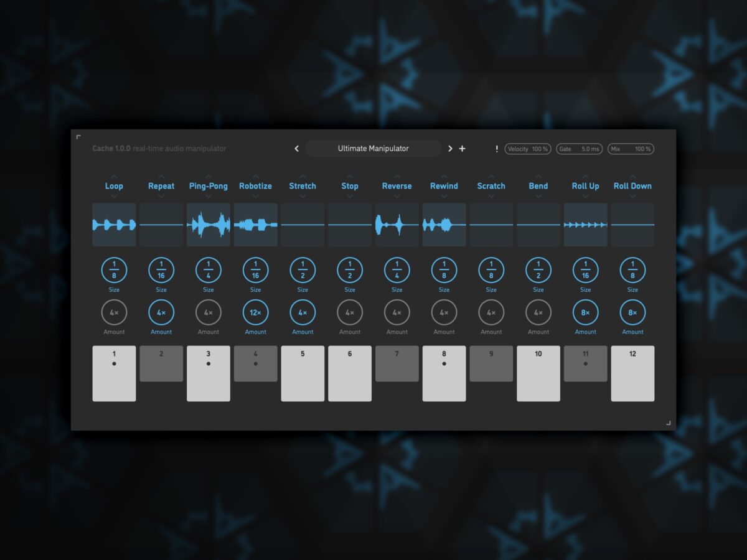Image resolution: width=747 pixels, height=560 pixels.
Task: Click the Velocity 100 % field
Action: pos(528,149)
